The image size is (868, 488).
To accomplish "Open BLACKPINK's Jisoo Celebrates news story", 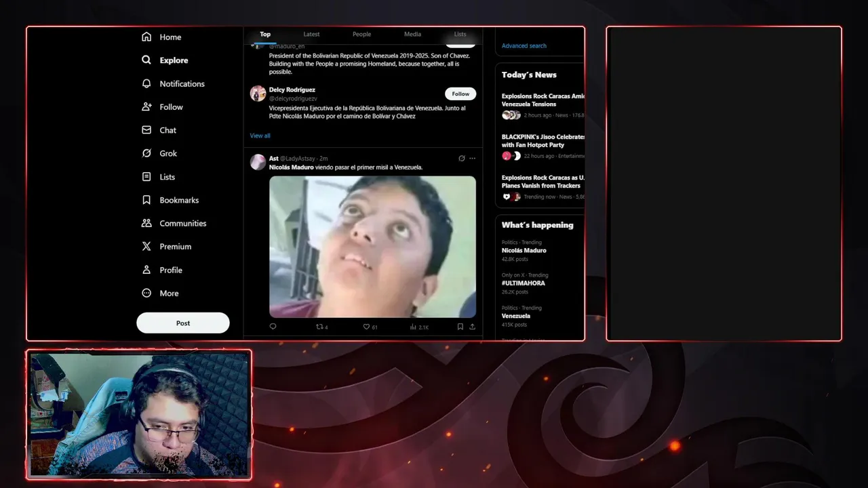I will [542, 141].
